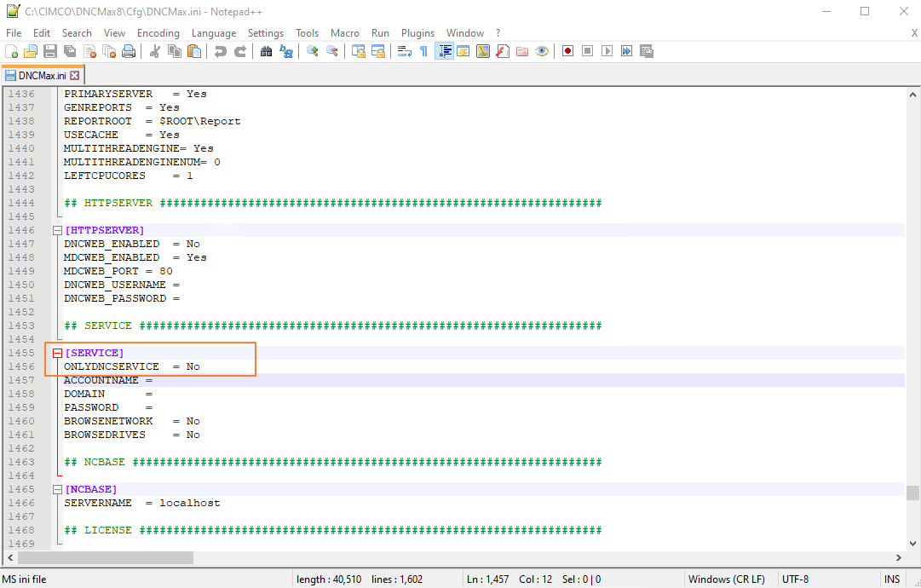Click the Zoom Out toolbar icon
This screenshot has width=921, height=588.
[x=332, y=52]
